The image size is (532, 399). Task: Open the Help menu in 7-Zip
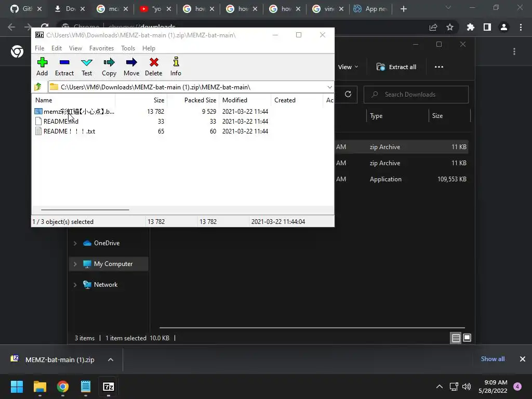(149, 48)
